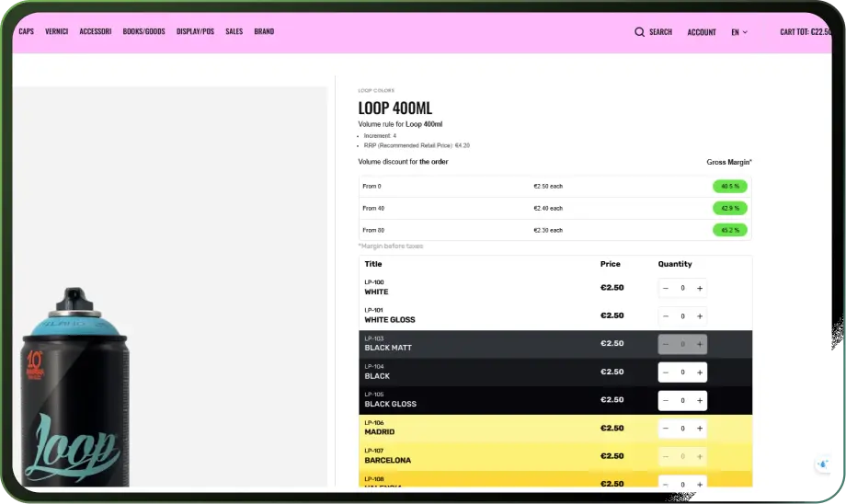Increase quantity for LP-107 Barcelona

point(700,456)
